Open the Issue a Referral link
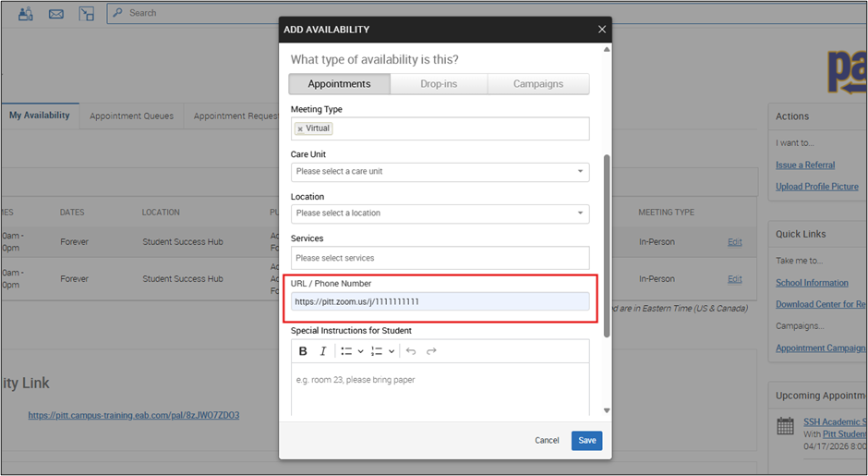 coord(805,165)
